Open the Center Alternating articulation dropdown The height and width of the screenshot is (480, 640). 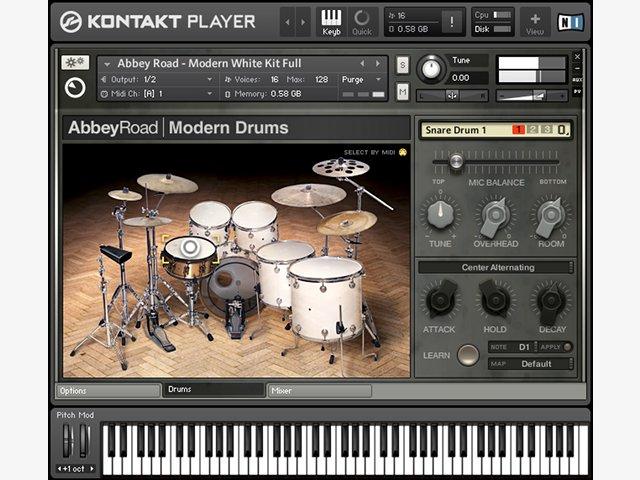496,267
